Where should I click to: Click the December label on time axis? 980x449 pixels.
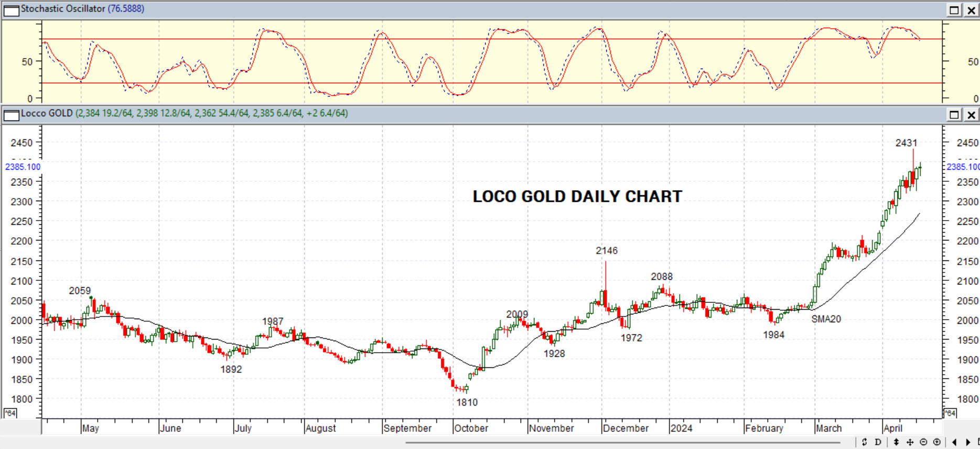point(626,428)
